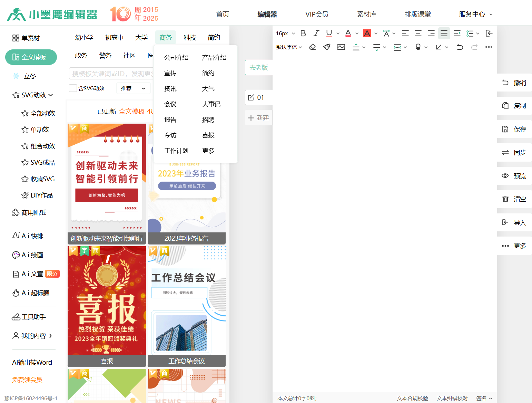This screenshot has height=403, width=532.
Task: Switch to the 素材库 navigation tab
Action: click(x=366, y=14)
